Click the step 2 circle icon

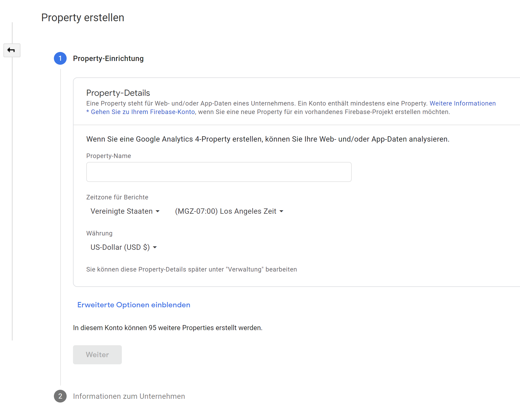(60, 396)
